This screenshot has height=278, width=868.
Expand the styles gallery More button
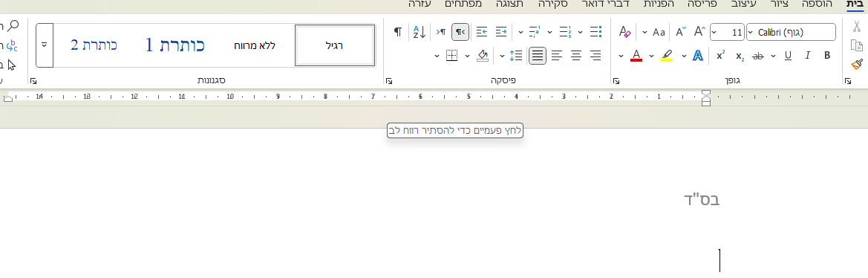click(x=45, y=45)
